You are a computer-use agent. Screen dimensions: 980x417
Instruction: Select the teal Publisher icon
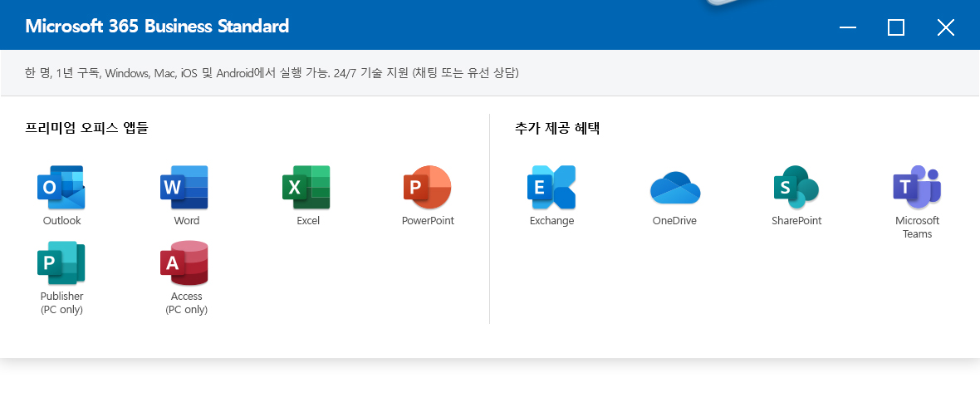pyautogui.click(x=61, y=263)
